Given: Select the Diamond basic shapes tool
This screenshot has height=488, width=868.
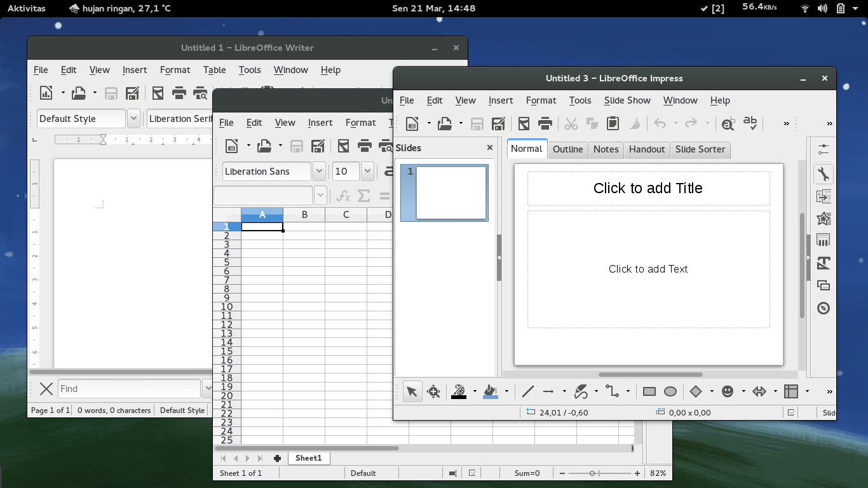Looking at the screenshot, I should (696, 391).
